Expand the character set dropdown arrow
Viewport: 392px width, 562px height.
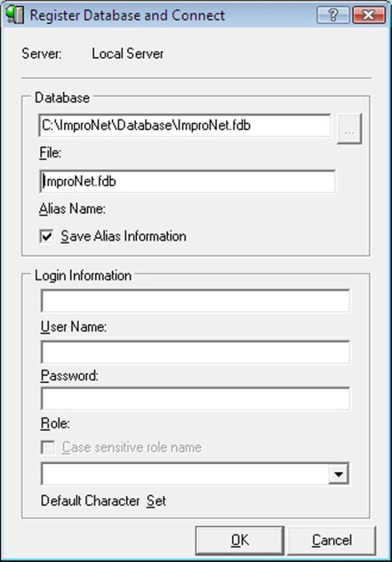338,474
